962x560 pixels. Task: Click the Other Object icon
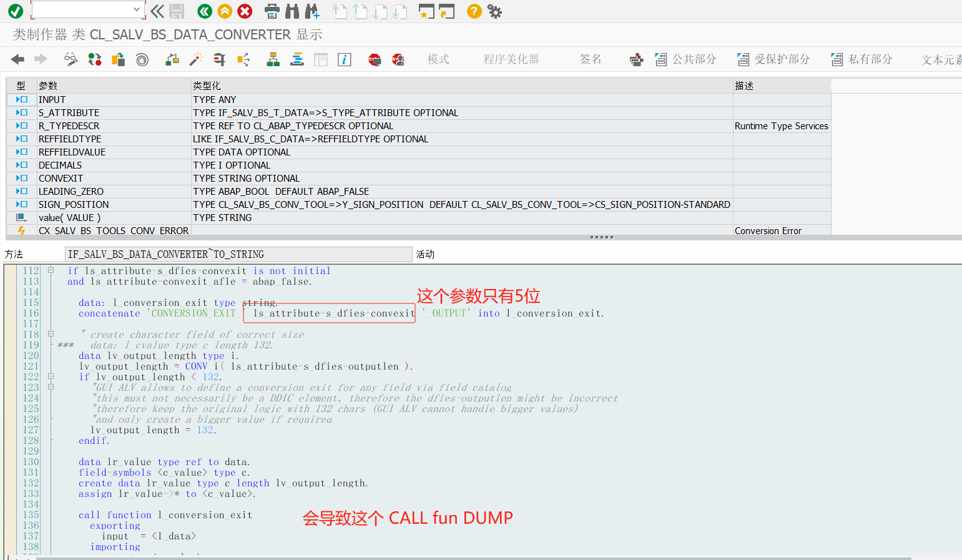[118, 59]
